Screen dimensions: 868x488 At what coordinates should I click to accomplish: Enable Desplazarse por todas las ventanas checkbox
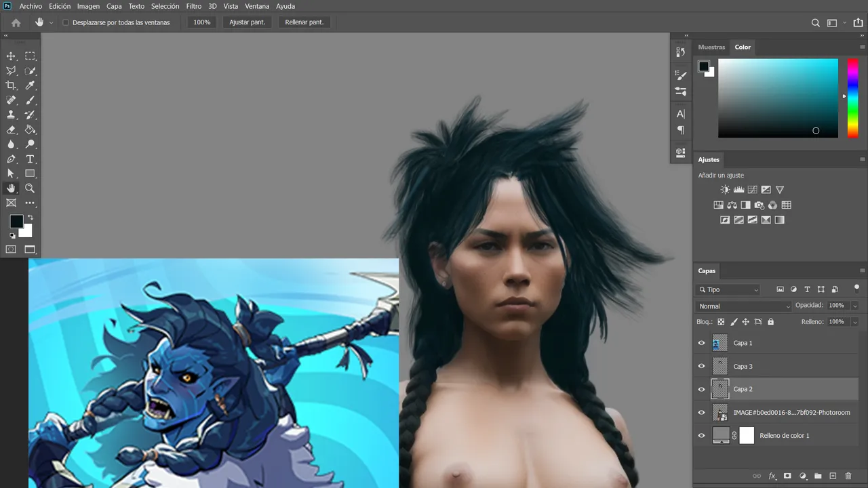click(66, 22)
